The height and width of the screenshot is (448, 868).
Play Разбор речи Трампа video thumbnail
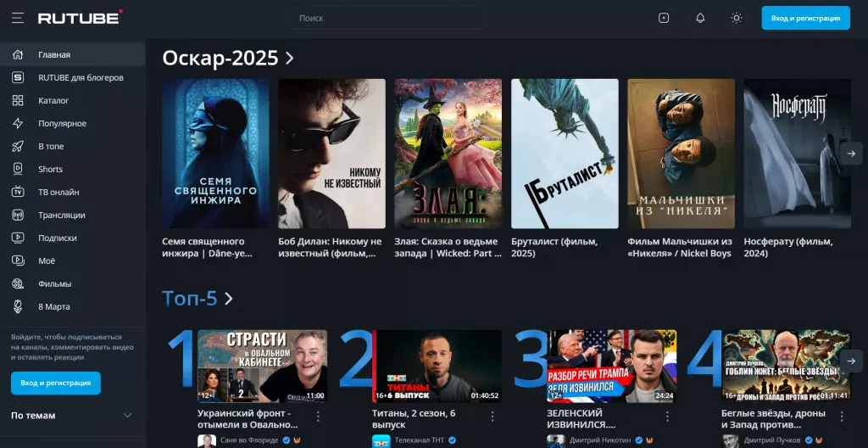612,366
